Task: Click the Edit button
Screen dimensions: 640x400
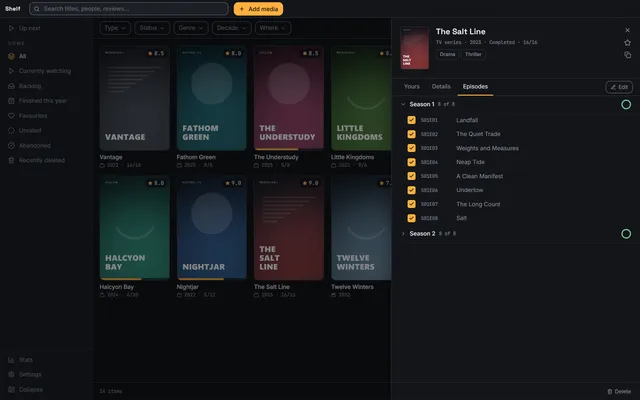Action: click(x=619, y=87)
